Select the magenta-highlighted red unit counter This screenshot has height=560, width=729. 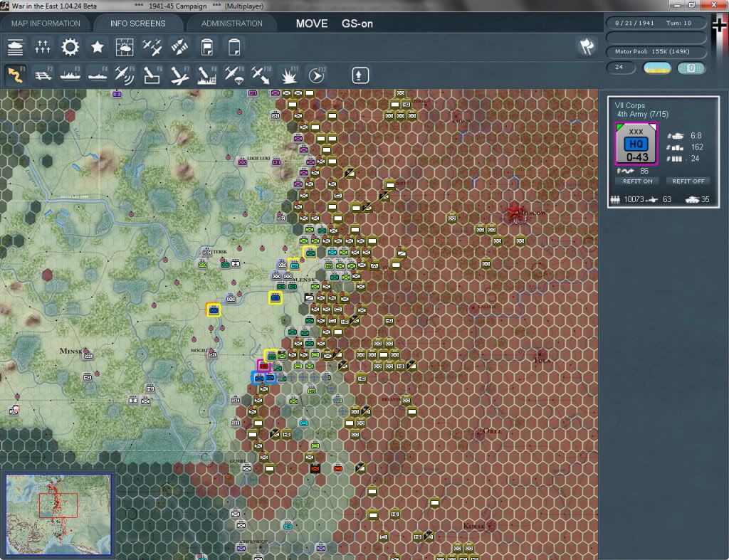point(264,366)
